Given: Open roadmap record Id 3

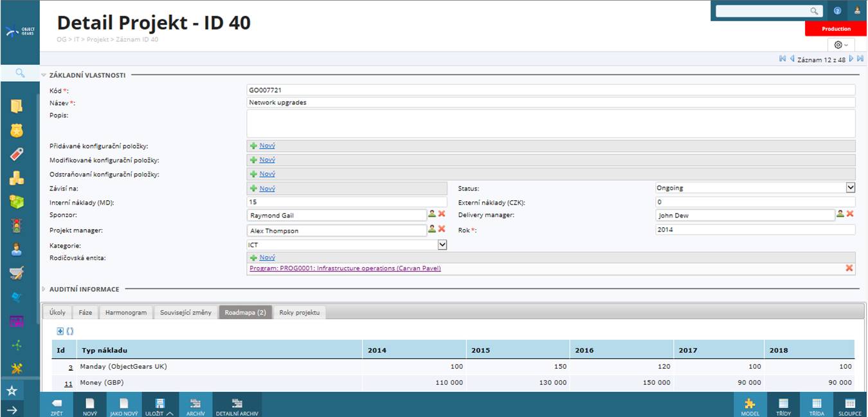Looking at the screenshot, I should (71, 367).
